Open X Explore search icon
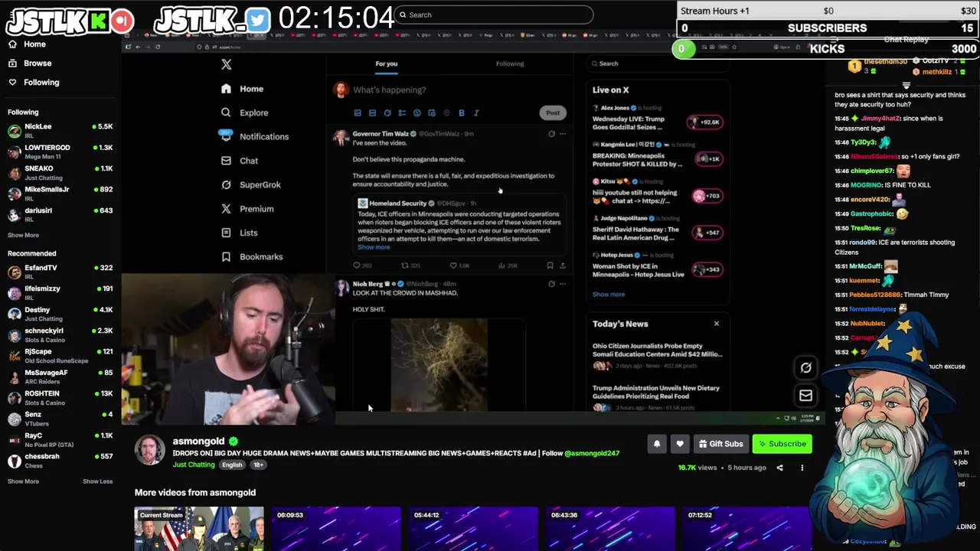The height and width of the screenshot is (551, 980). tap(226, 112)
